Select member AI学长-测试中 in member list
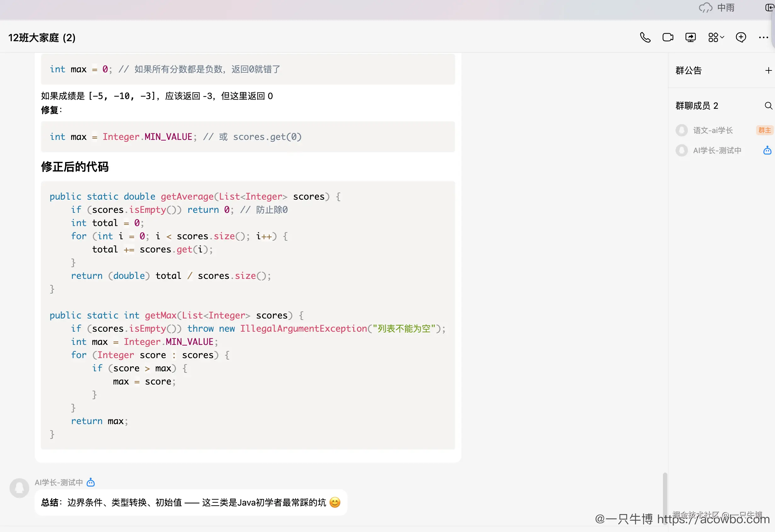The width and height of the screenshot is (775, 532). tap(717, 150)
